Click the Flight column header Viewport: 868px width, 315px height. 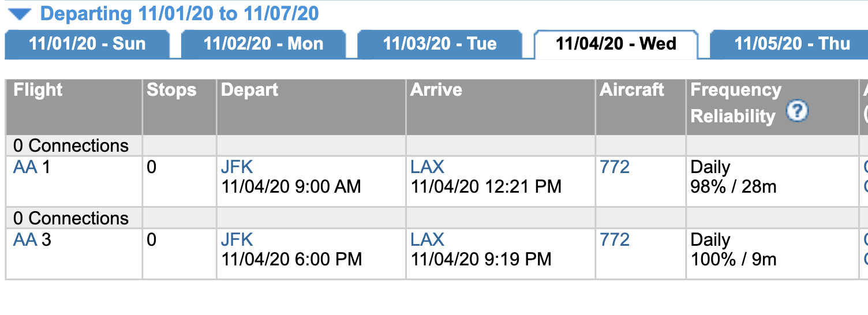click(38, 90)
